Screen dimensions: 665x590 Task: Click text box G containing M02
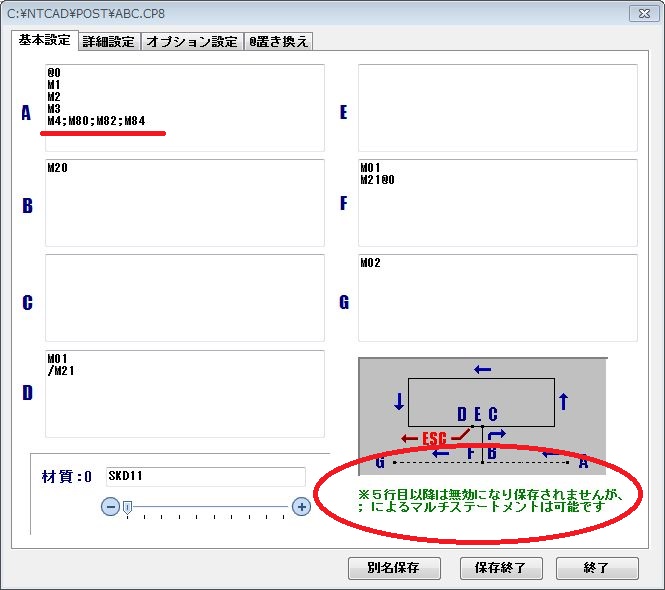[x=497, y=298]
